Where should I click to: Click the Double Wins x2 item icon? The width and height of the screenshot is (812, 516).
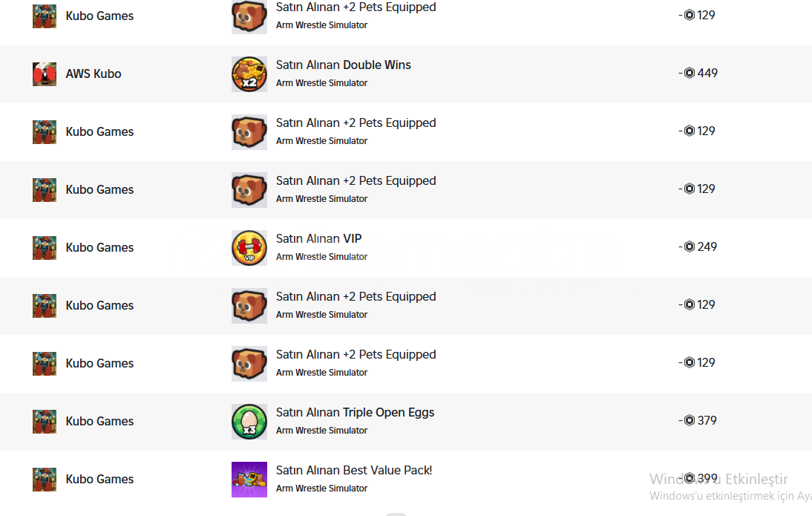(249, 74)
